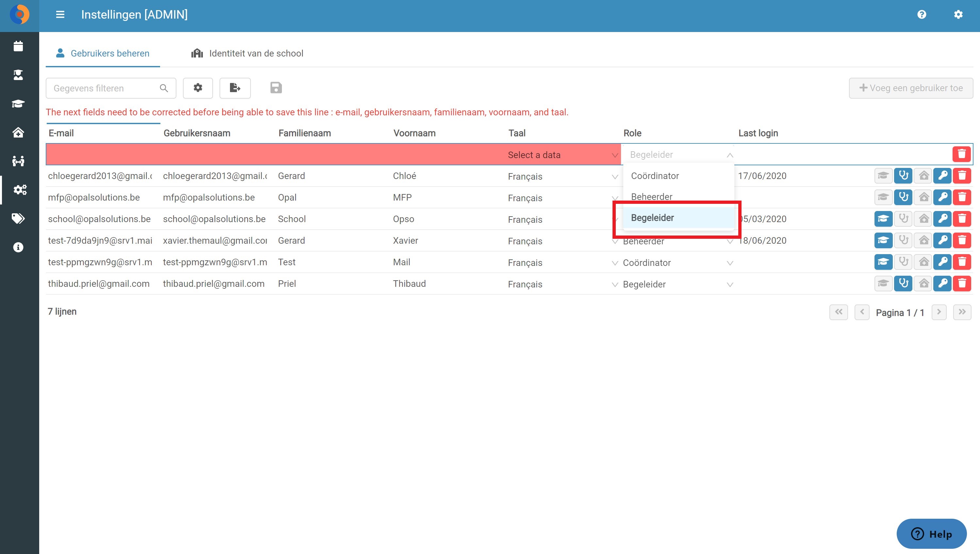Screen dimensions: 980x554
Task: Toggle the hamburger menu icon
Action: coord(60,14)
